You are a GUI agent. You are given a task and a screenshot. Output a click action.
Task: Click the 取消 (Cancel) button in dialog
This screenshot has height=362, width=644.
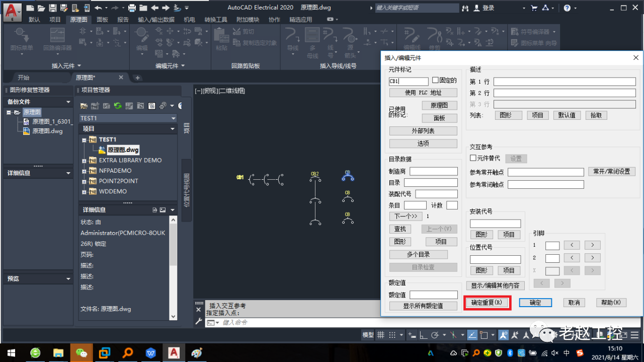574,303
